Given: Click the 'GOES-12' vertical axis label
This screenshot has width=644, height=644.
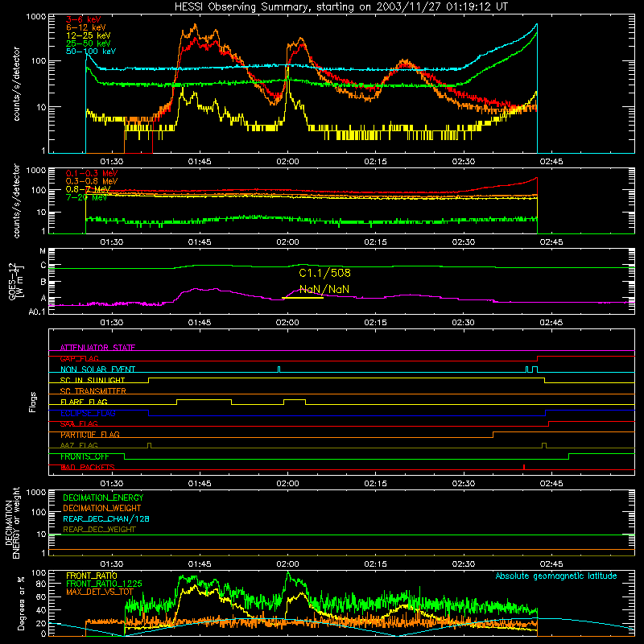Looking at the screenshot, I should point(13,281).
